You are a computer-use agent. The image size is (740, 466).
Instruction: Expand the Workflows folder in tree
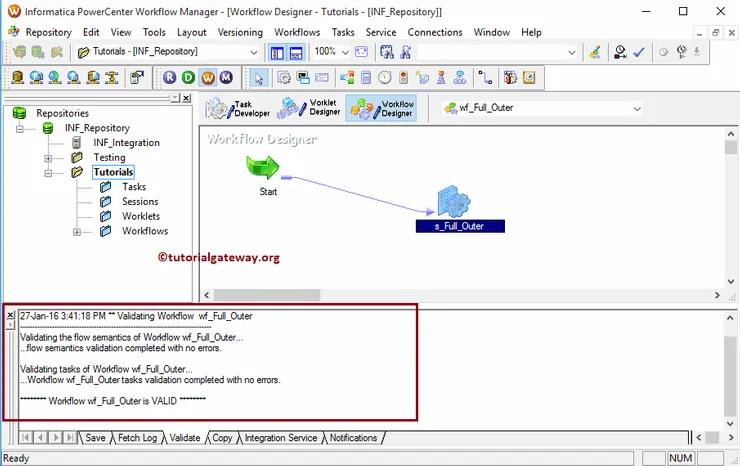click(x=77, y=231)
